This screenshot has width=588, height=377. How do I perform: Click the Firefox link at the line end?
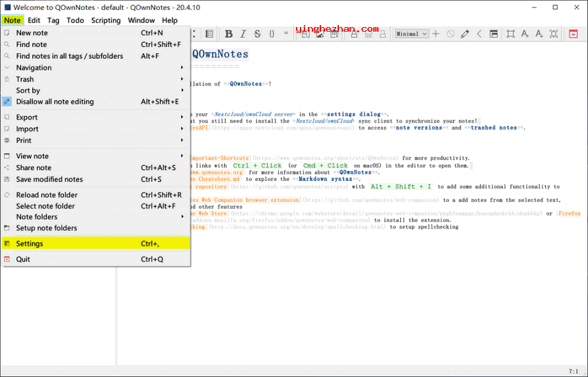(570, 213)
